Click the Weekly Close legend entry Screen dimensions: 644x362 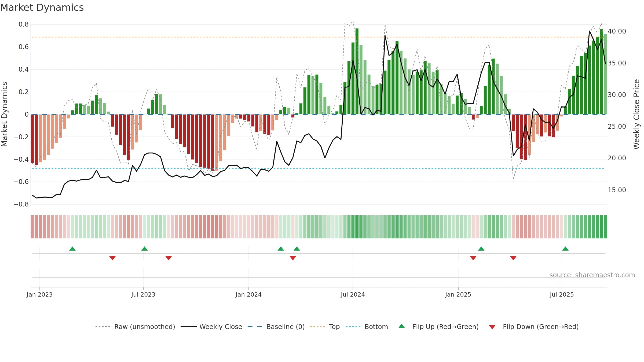211,327
